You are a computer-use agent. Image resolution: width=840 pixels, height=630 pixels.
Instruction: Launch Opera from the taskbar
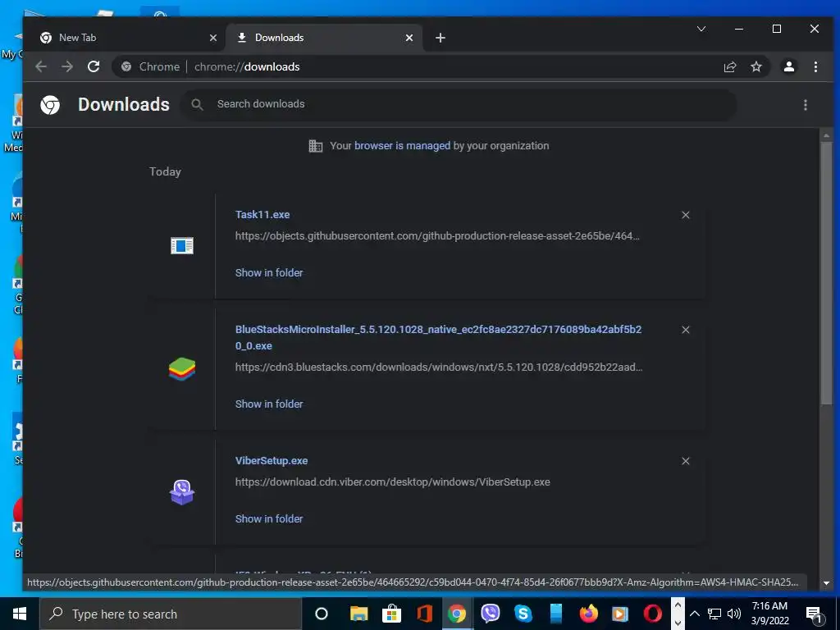(x=652, y=614)
